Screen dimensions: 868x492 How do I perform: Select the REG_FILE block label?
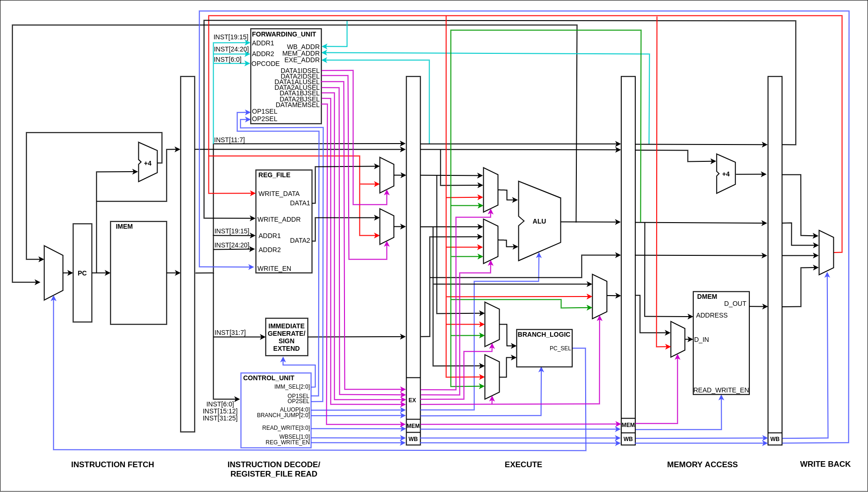pyautogui.click(x=274, y=175)
